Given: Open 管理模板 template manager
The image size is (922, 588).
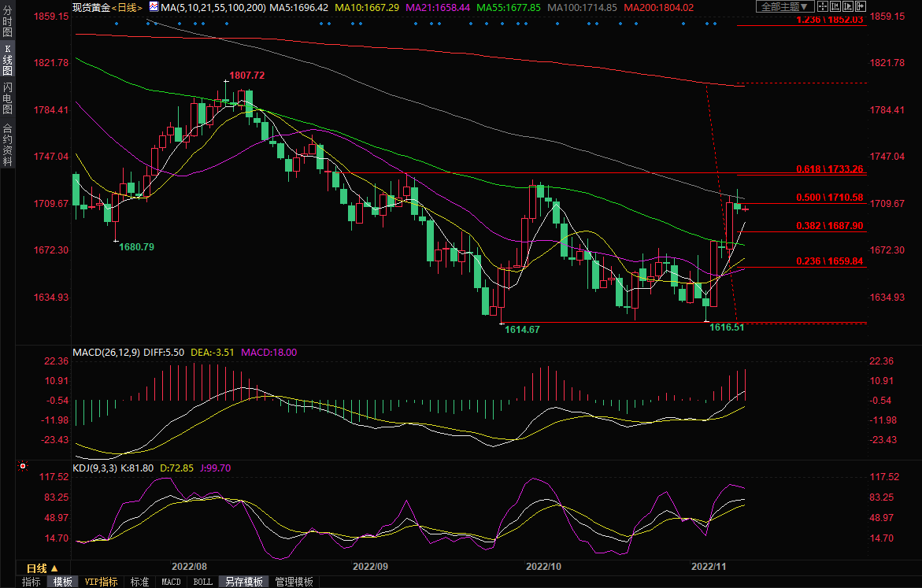Looking at the screenshot, I should (x=293, y=582).
